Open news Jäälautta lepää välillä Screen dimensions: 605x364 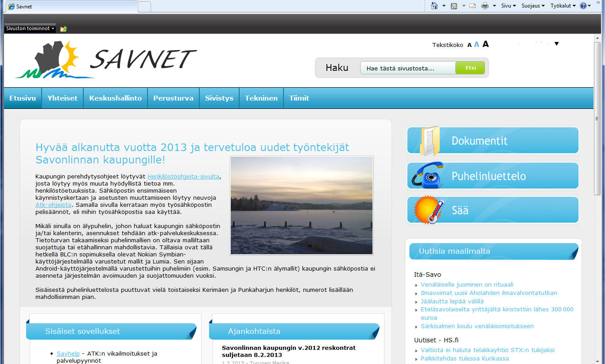[452, 301]
